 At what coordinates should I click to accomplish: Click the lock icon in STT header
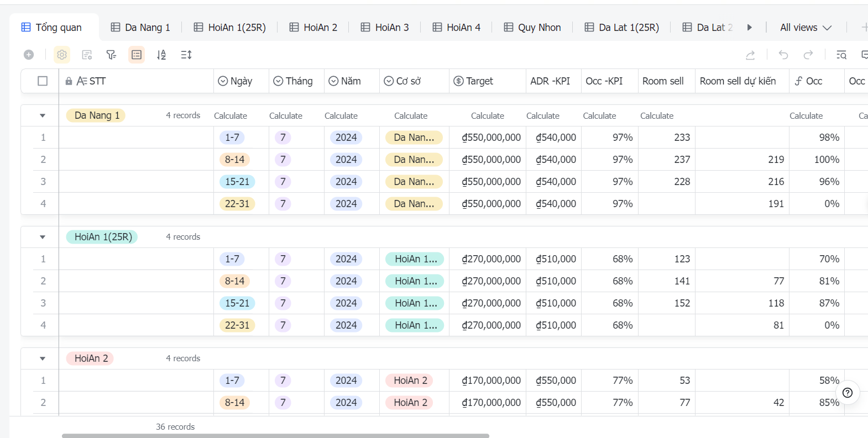(69, 81)
